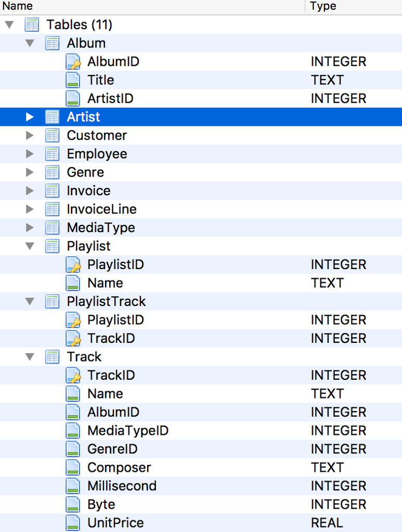This screenshot has height=532, width=402.
Task: Select the Byte column label
Action: (101, 505)
